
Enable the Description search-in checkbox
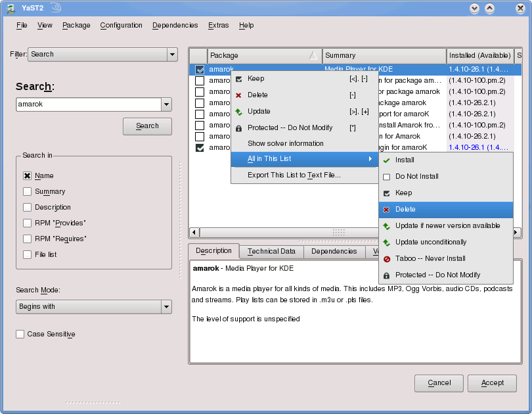(27, 208)
